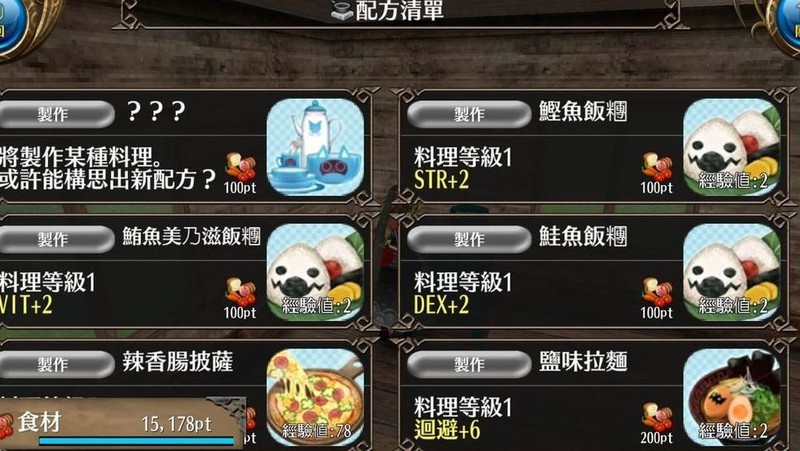
Task: Click the blue orb button at top-right
Action: [789, 23]
